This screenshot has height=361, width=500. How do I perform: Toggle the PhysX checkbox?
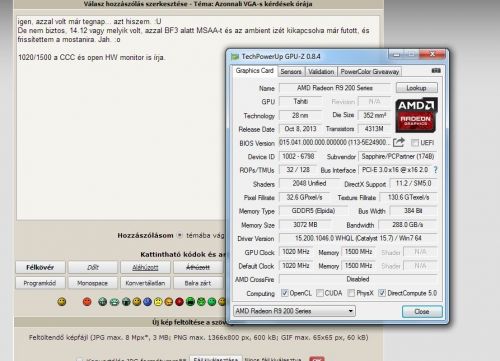coord(351,293)
